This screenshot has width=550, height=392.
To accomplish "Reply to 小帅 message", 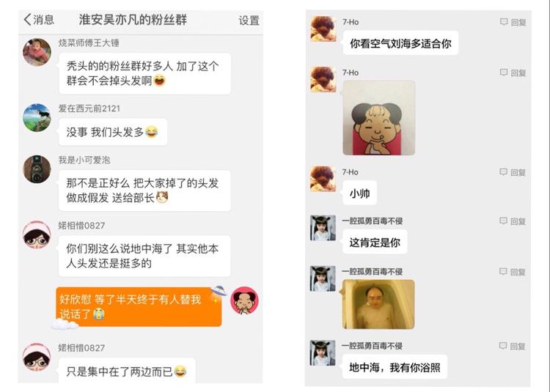I will (513, 172).
